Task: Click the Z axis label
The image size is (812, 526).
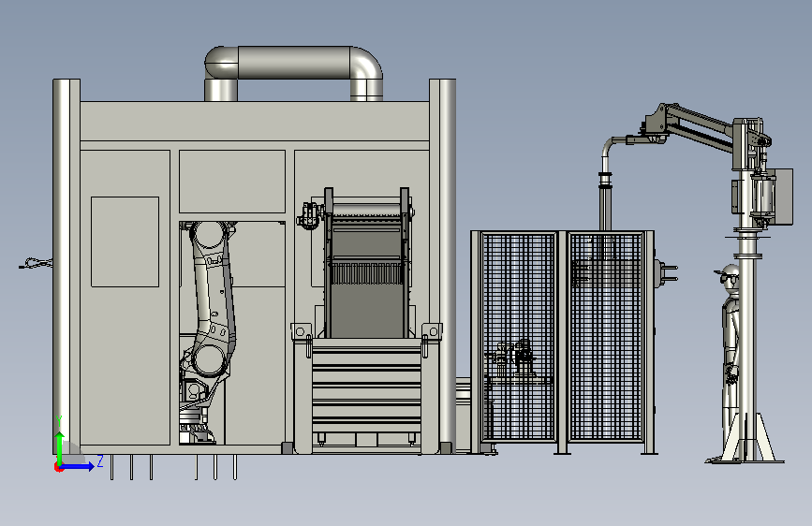Action: (100, 460)
